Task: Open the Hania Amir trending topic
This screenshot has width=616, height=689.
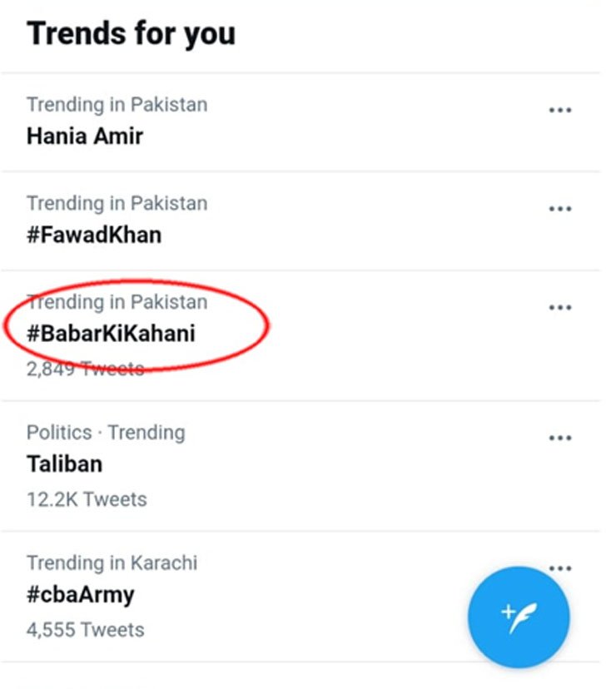Action: pyautogui.click(x=85, y=136)
